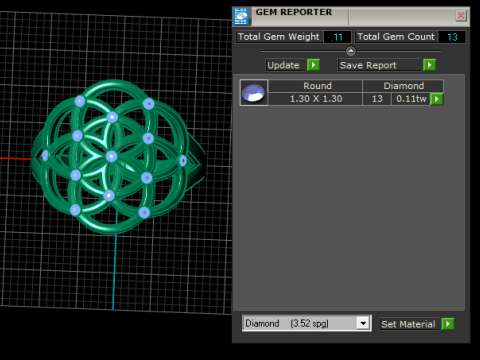Apply Set Material with green arrow
480x360 pixels.
coord(448,324)
